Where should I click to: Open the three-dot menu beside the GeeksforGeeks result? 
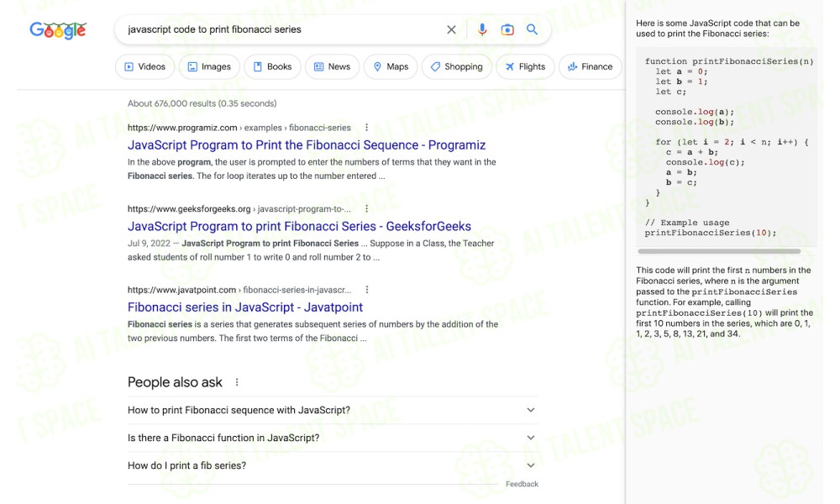366,209
